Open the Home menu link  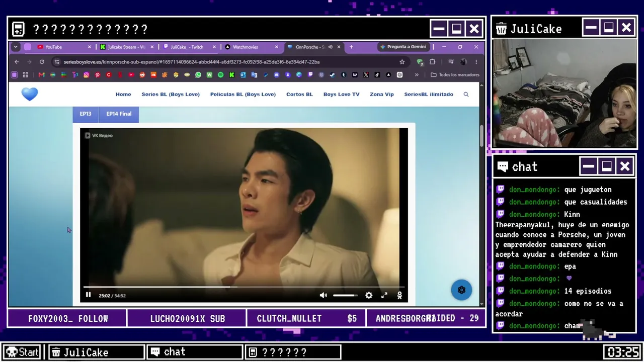tap(123, 95)
